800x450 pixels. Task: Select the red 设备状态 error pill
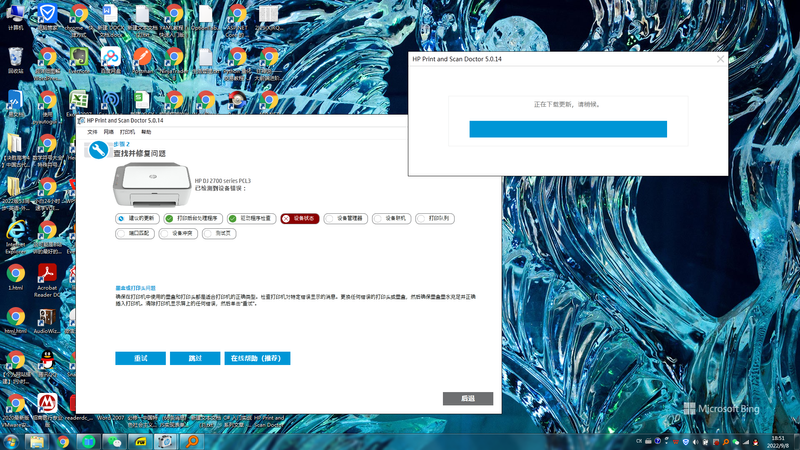(300, 218)
